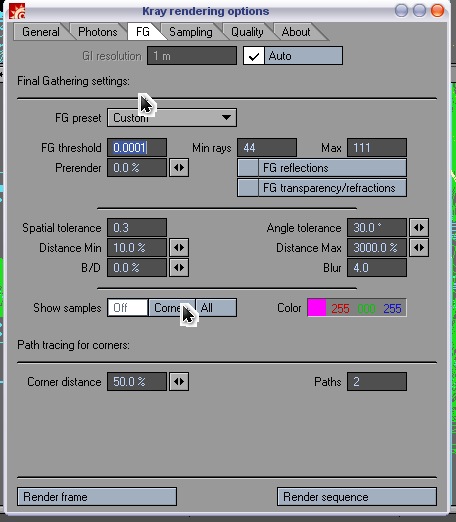Edit the Spatial tolerance value
456x522 pixels.
[x=137, y=228]
